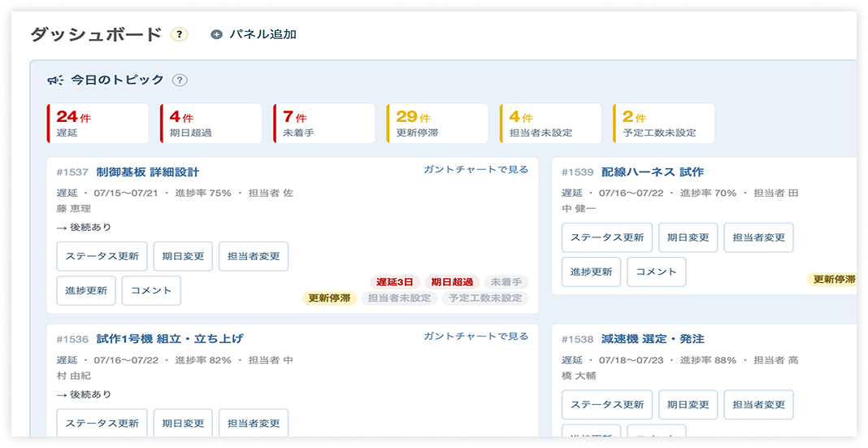Click the plus icon beside パネル追加
This screenshot has height=448, width=868.
coord(216,34)
